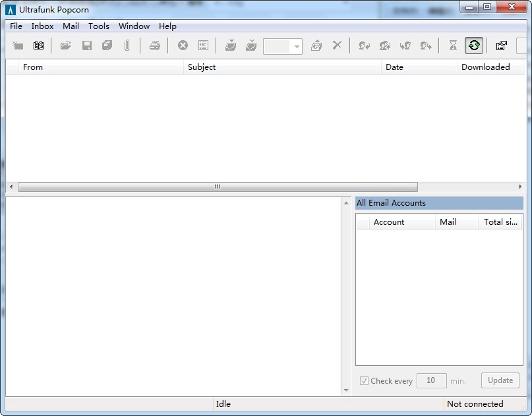Viewport: 532px width, 416px height.
Task: Open the File menu
Action: 16,26
